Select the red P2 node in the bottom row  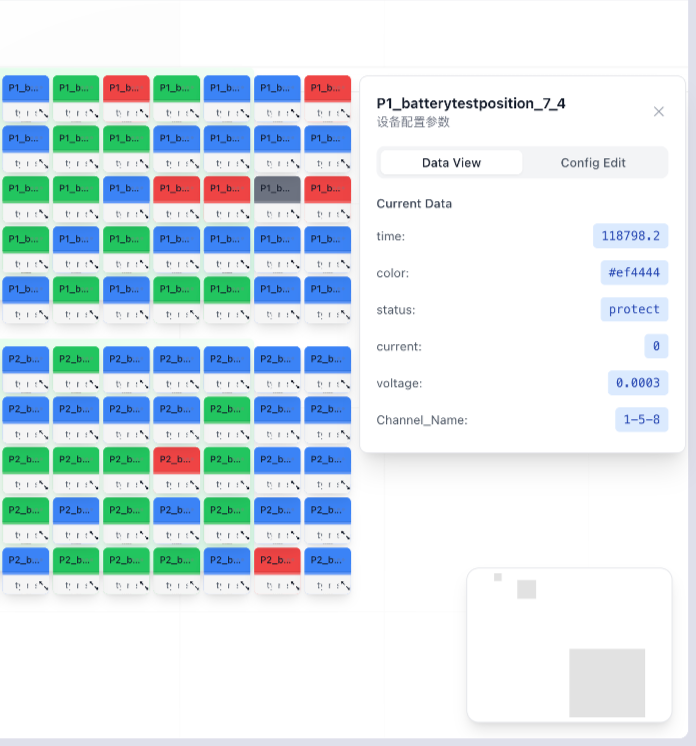[x=277, y=559]
